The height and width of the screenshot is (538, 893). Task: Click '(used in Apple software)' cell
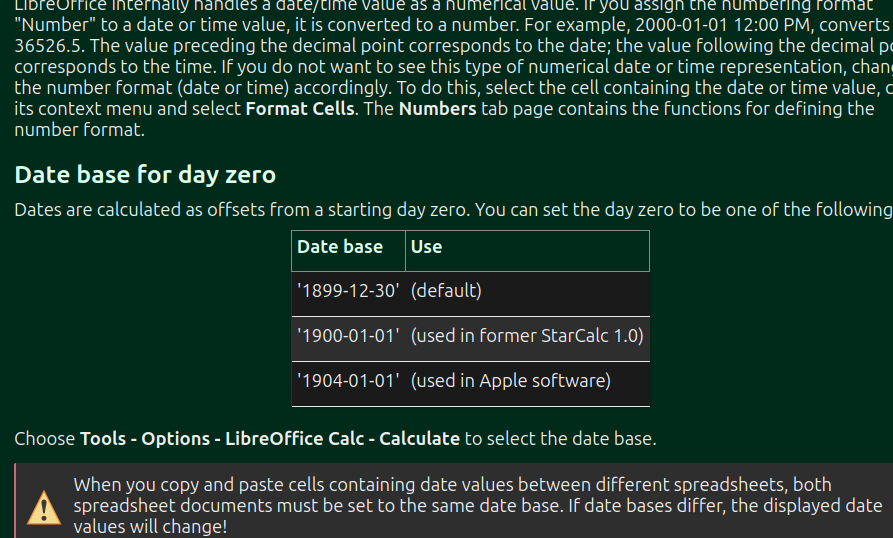click(527, 384)
